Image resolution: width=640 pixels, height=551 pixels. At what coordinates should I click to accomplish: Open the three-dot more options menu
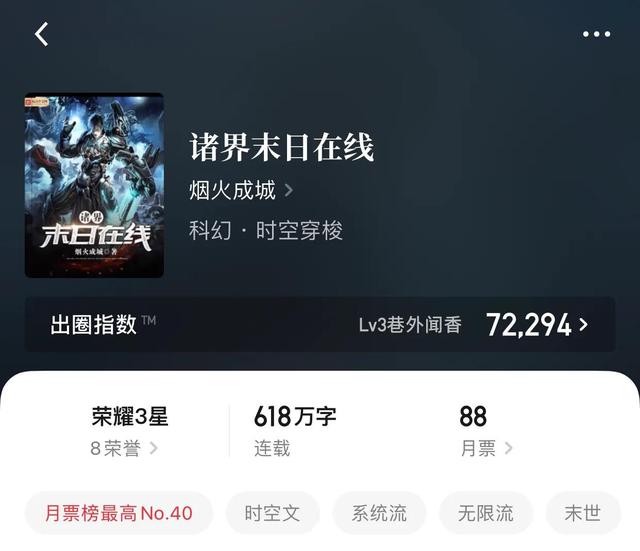pos(596,34)
